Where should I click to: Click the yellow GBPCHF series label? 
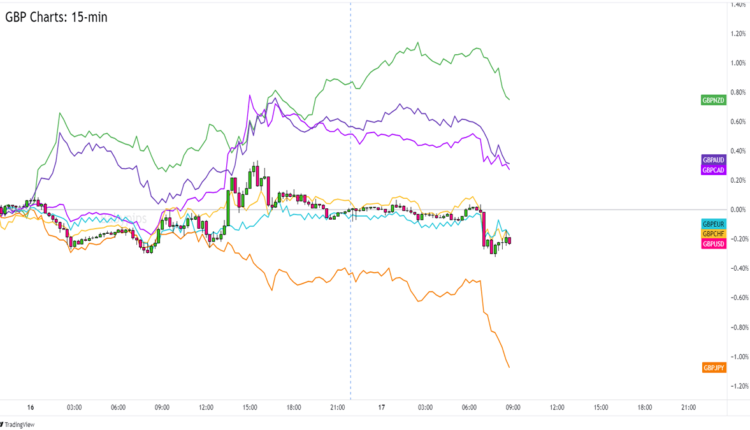pyautogui.click(x=714, y=233)
